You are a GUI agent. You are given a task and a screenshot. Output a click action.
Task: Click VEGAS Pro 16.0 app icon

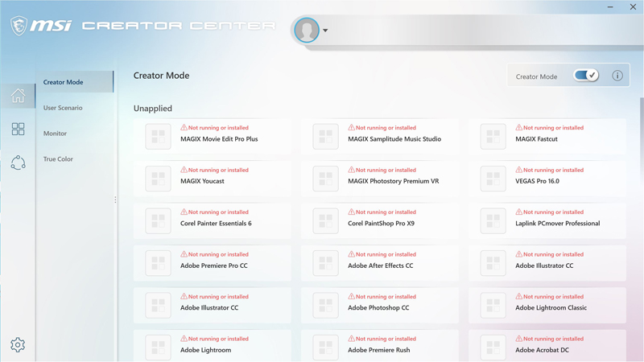pyautogui.click(x=493, y=179)
